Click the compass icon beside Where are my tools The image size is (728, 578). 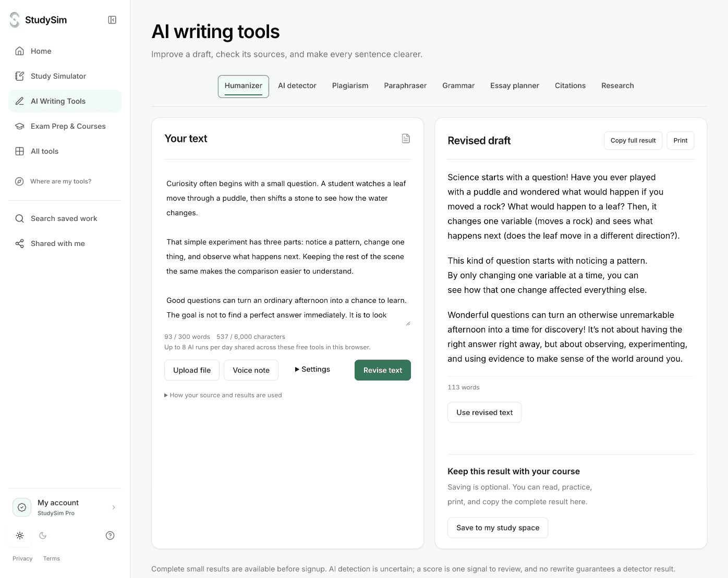click(x=19, y=181)
